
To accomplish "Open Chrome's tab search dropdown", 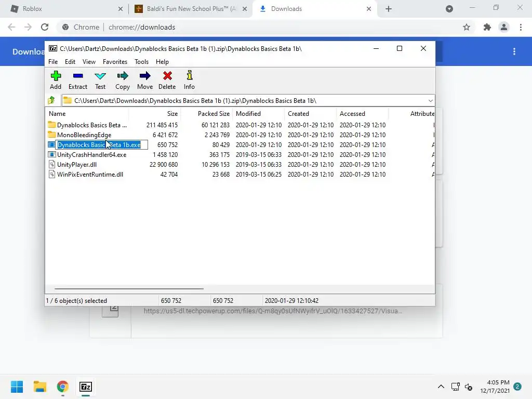I will click(449, 9).
